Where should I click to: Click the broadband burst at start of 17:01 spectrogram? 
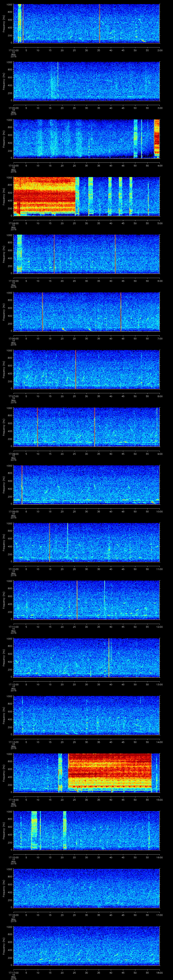click(19, 24)
